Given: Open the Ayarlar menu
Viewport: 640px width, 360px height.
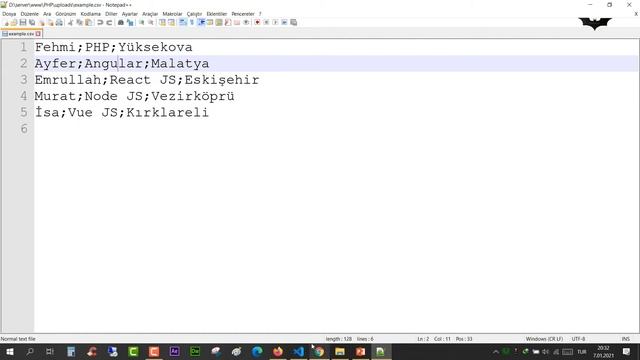Looking at the screenshot, I should point(130,14).
